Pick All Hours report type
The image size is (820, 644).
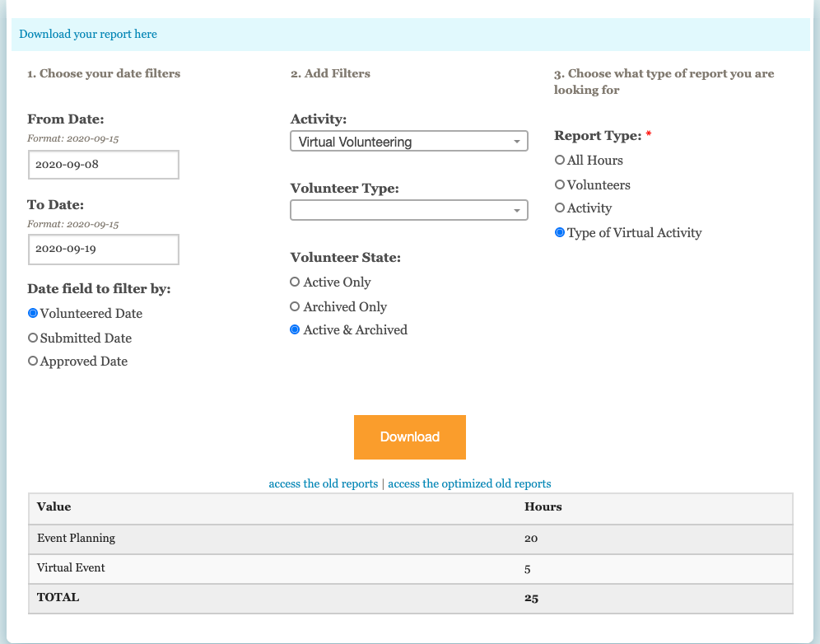(x=560, y=160)
